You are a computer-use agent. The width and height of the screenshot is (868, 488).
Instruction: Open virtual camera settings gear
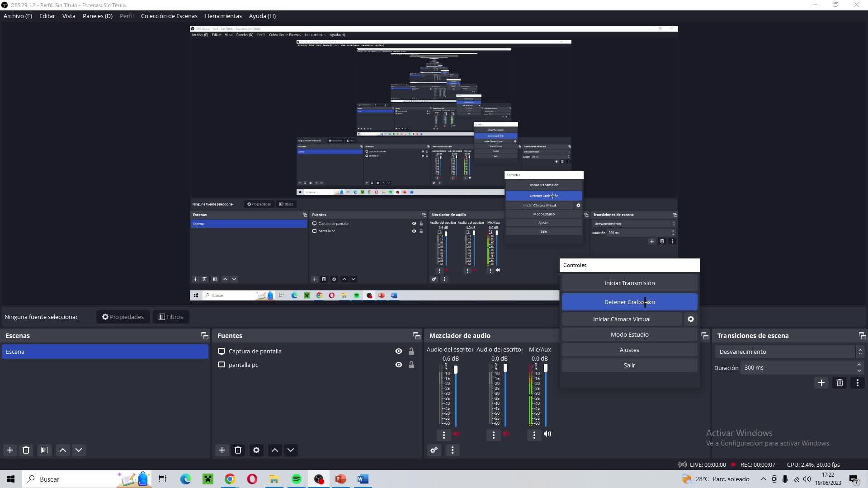tap(691, 319)
